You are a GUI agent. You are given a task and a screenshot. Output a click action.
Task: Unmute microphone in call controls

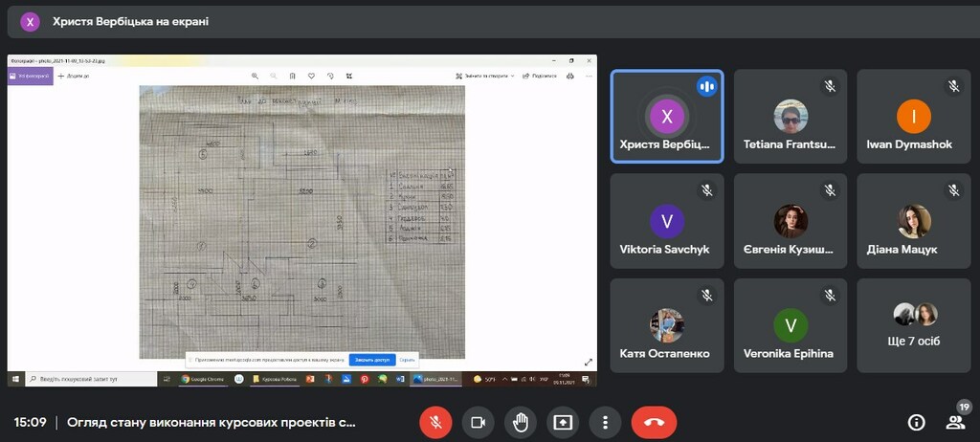coord(435,422)
